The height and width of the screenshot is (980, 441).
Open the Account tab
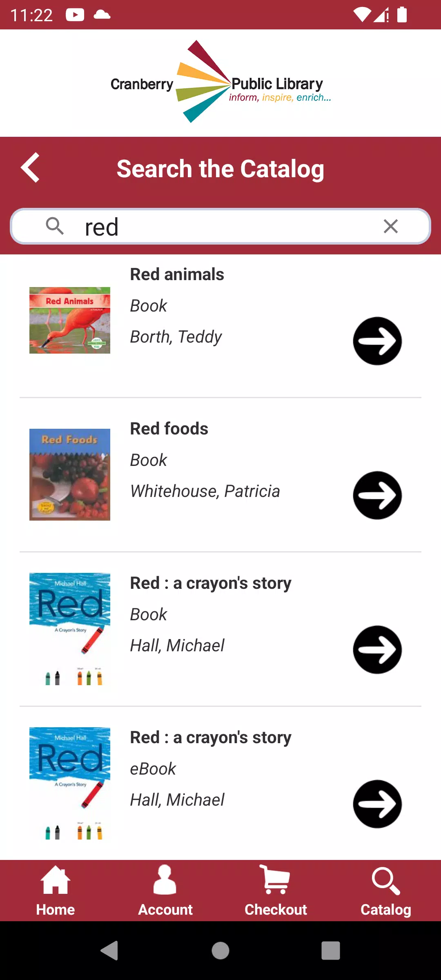coord(165,891)
